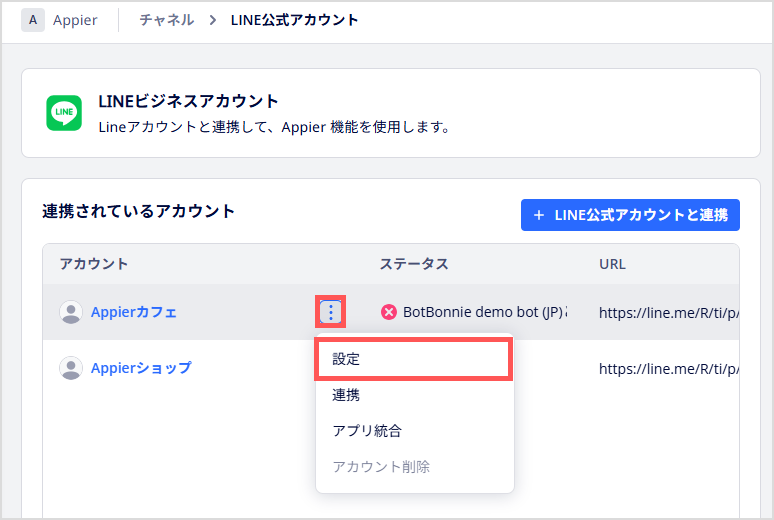The width and height of the screenshot is (774, 520).
Task: Click the LINE公式アカウント breadcrumb
Action: coord(294,20)
